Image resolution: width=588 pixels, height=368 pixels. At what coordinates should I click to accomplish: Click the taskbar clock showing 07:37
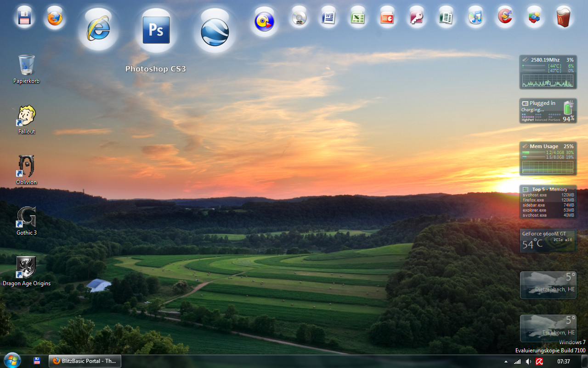point(563,362)
